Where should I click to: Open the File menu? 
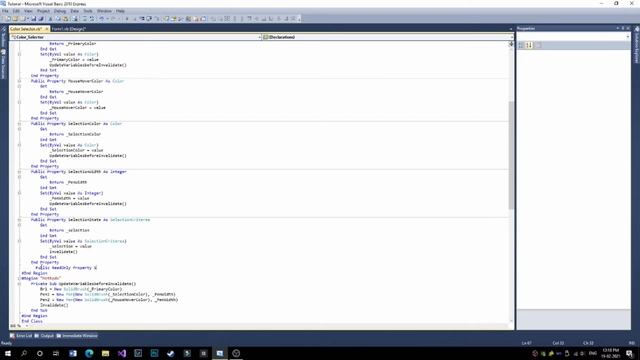5,11
